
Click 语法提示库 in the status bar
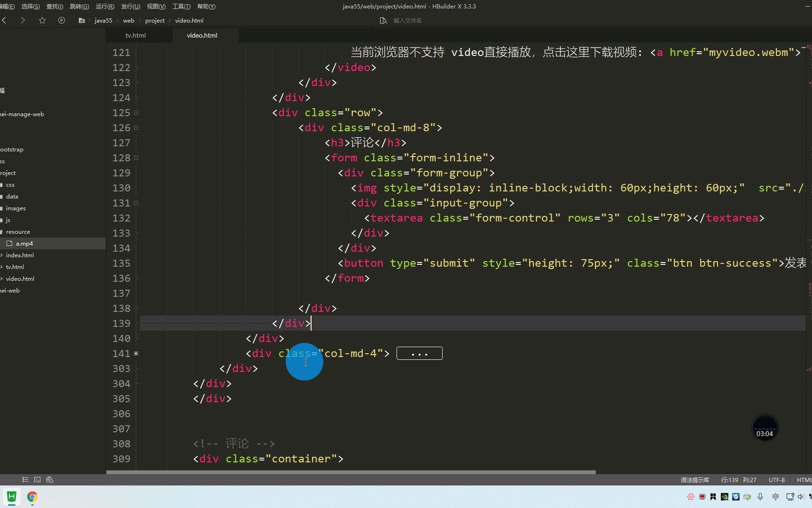point(695,480)
